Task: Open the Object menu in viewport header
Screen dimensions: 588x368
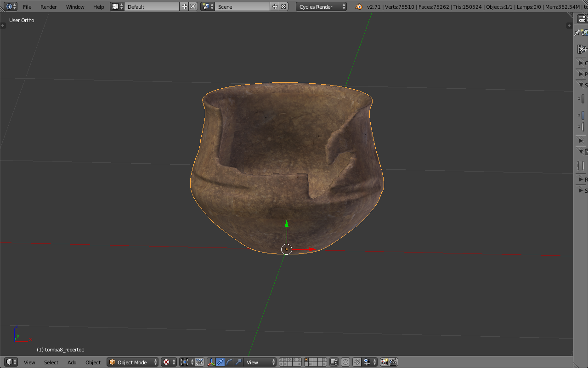Action: pyautogui.click(x=93, y=362)
